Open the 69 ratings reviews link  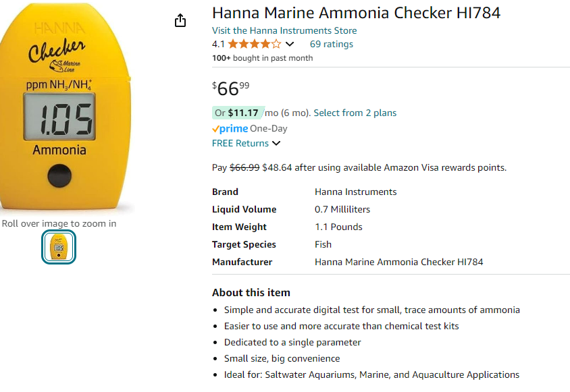pyautogui.click(x=331, y=45)
